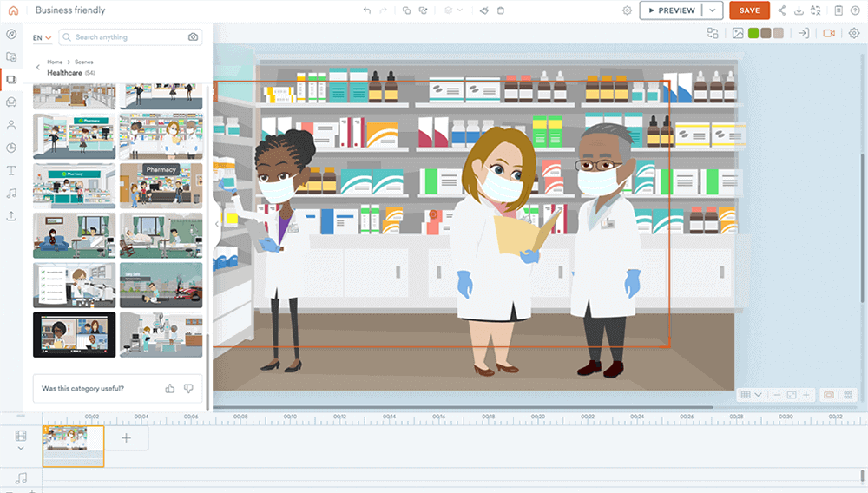Click the timeline filmstrip icon

click(x=21, y=436)
